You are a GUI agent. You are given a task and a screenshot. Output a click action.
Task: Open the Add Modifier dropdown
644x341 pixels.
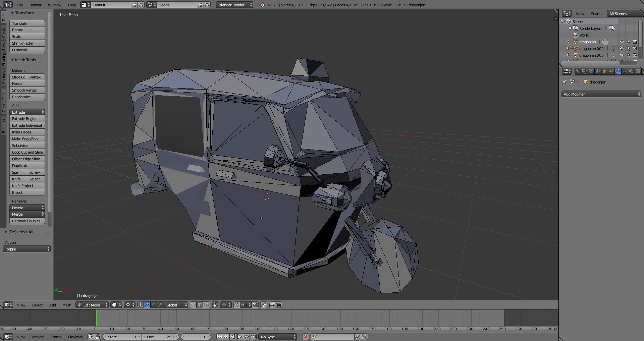tap(601, 94)
